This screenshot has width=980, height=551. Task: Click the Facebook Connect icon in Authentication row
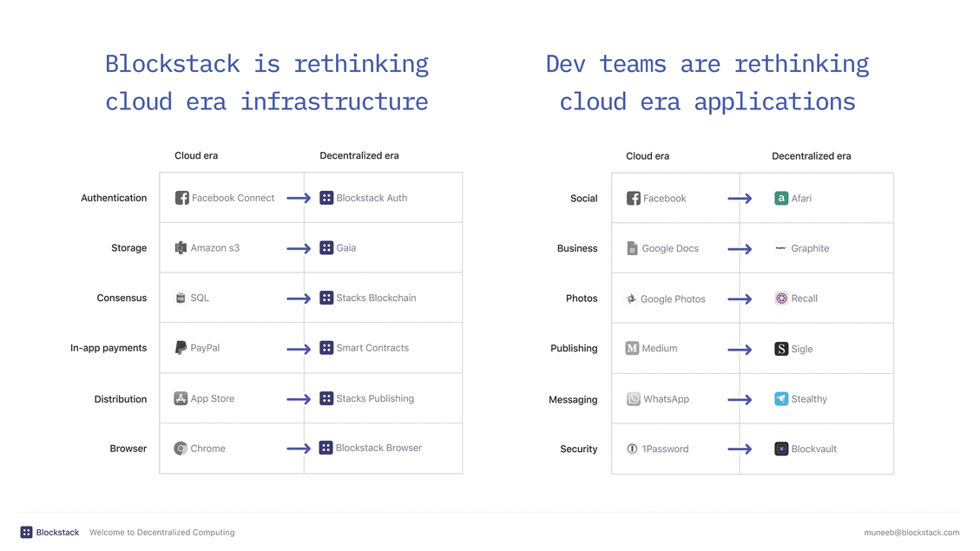pos(181,198)
